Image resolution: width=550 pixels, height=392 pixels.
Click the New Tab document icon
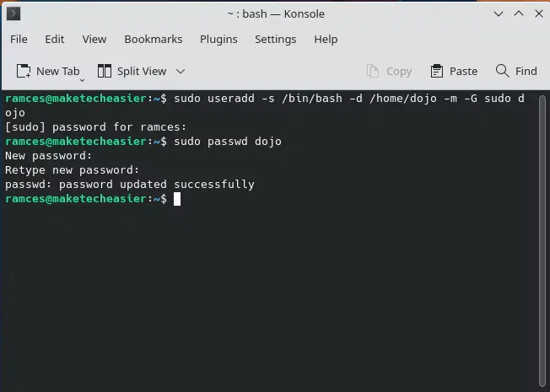click(24, 71)
